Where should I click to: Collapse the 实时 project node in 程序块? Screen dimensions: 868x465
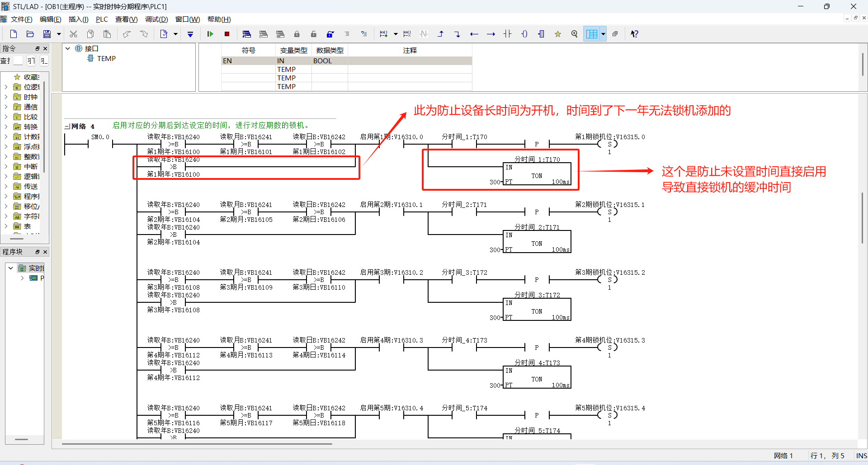[x=11, y=268]
